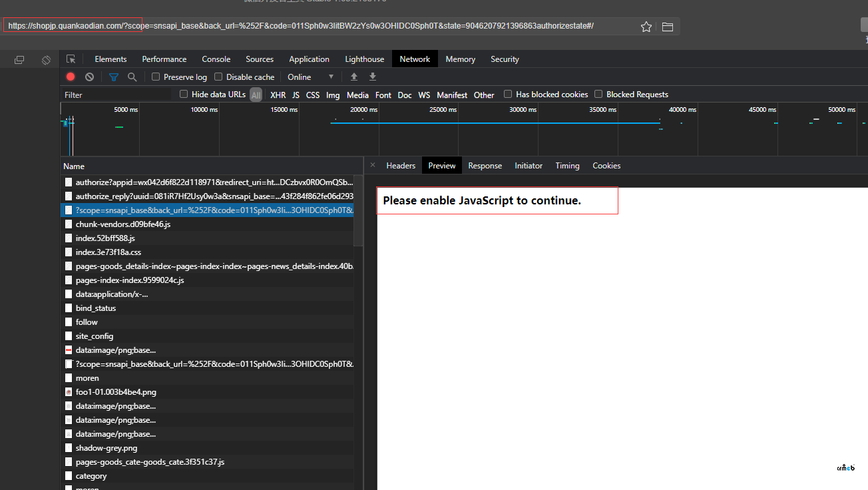This screenshot has height=490, width=868.
Task: Close the request details pane
Action: 373,165
